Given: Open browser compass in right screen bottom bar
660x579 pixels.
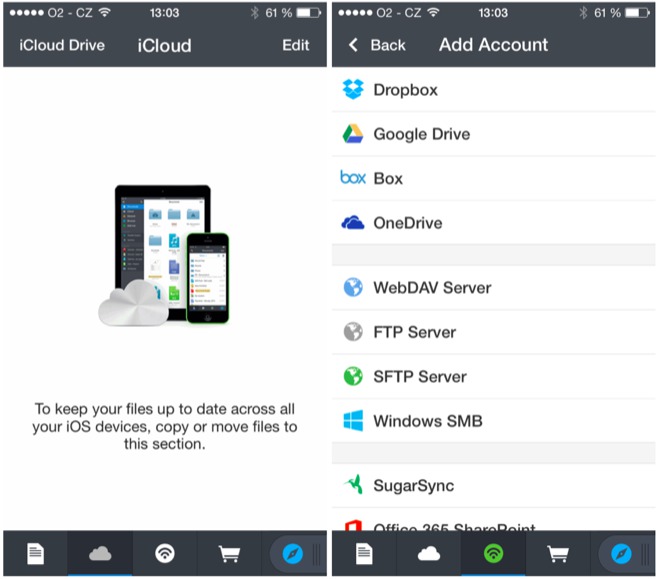Looking at the screenshot, I should (621, 553).
